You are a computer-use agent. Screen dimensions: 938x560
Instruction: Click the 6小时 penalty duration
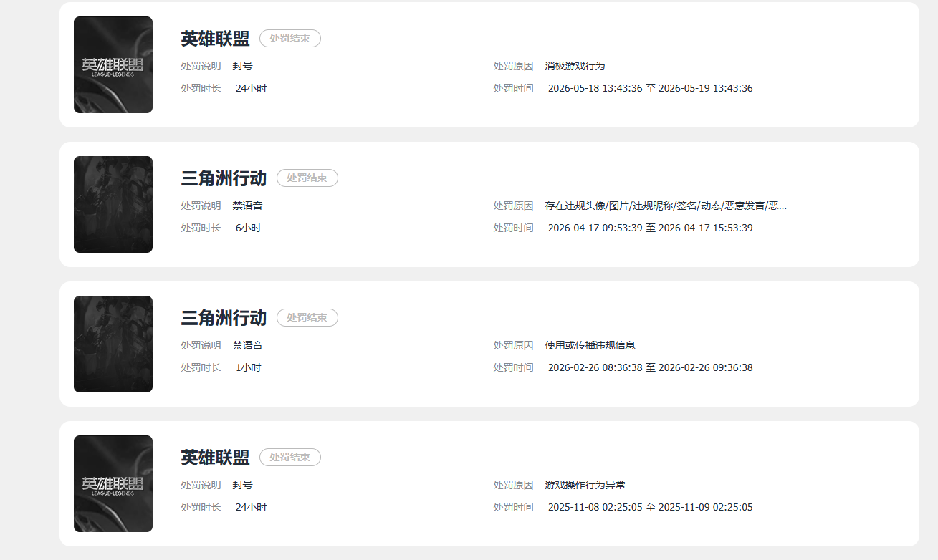[x=249, y=228]
